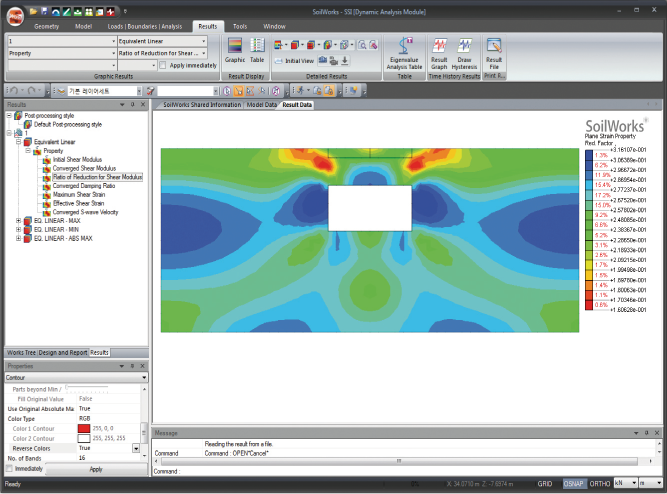Click the download arrow icon in Detailed Results
Viewport: 667px width, 494px height.
click(x=345, y=60)
